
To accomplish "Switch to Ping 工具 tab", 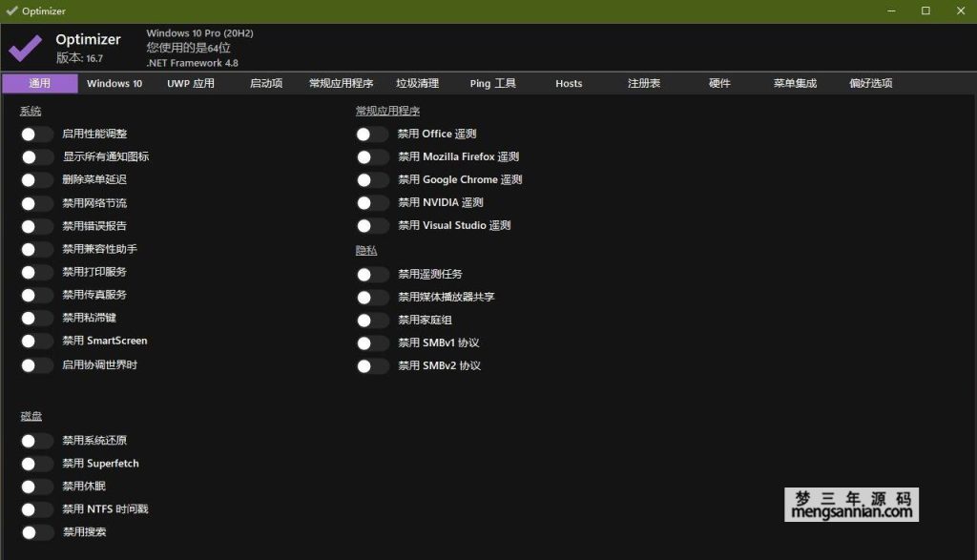I will click(x=493, y=83).
